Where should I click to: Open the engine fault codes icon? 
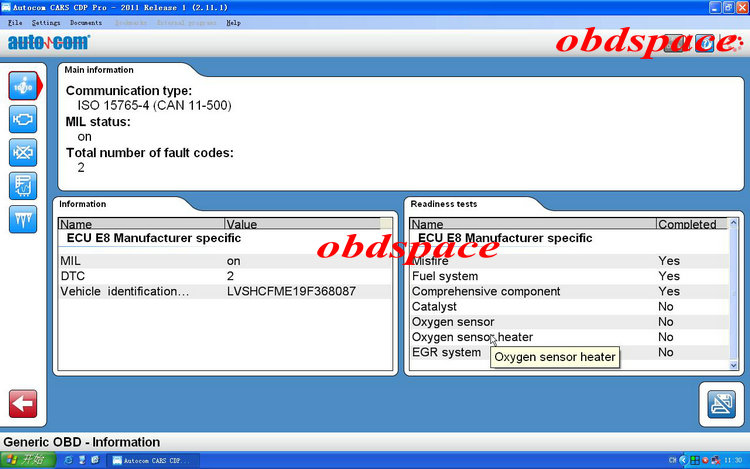[x=23, y=119]
